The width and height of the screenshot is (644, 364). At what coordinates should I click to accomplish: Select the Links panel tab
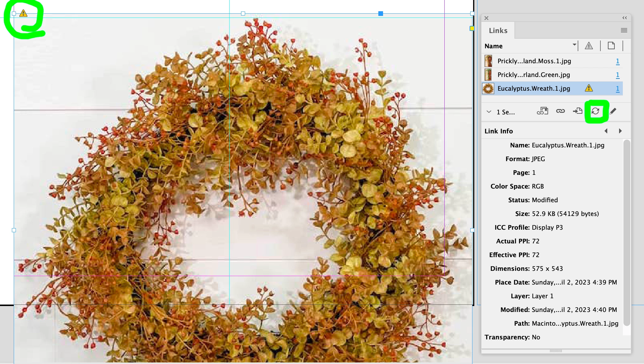[498, 31]
